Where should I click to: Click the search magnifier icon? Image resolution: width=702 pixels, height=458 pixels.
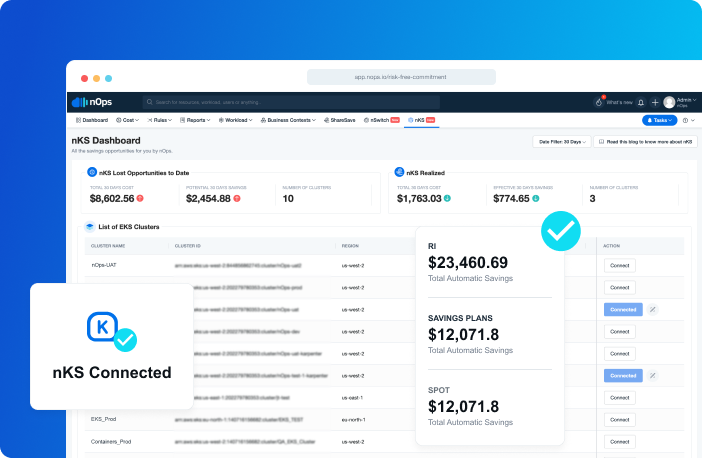[150, 102]
